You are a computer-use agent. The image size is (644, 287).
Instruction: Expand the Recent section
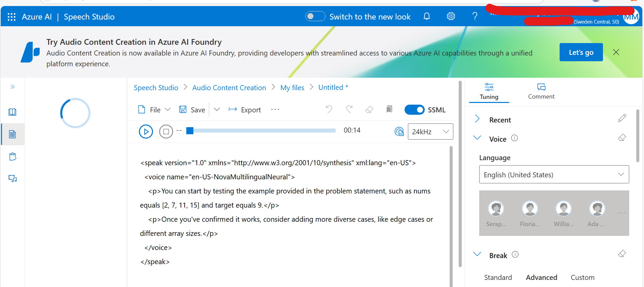point(477,118)
